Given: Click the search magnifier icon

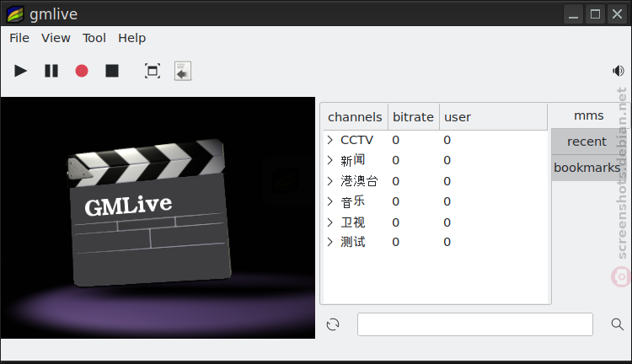Looking at the screenshot, I should pyautogui.click(x=617, y=324).
